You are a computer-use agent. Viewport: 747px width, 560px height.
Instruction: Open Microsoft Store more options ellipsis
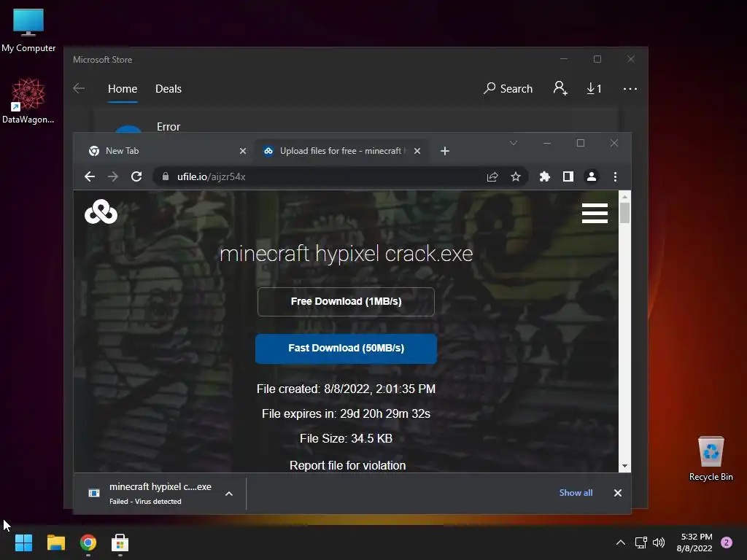click(x=630, y=88)
